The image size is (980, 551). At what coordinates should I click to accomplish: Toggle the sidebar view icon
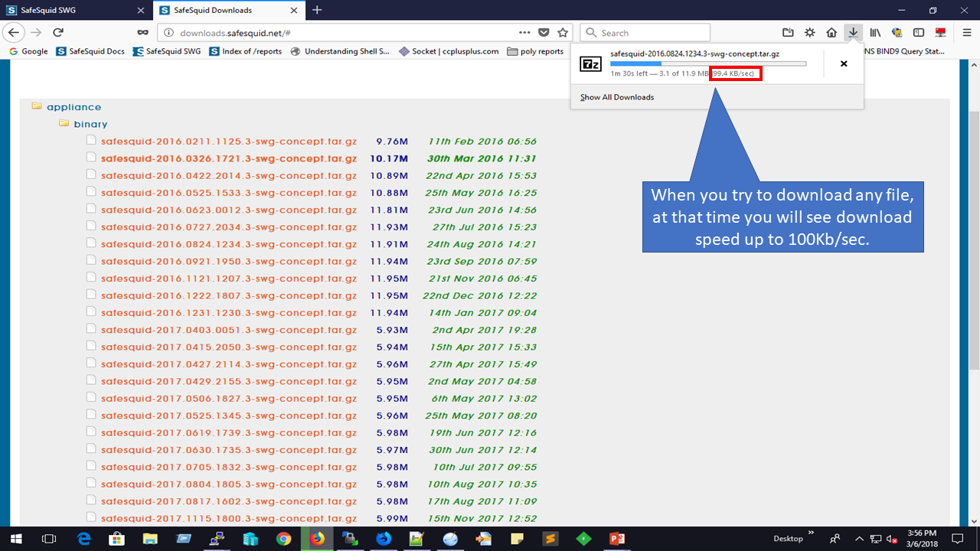pos(919,32)
